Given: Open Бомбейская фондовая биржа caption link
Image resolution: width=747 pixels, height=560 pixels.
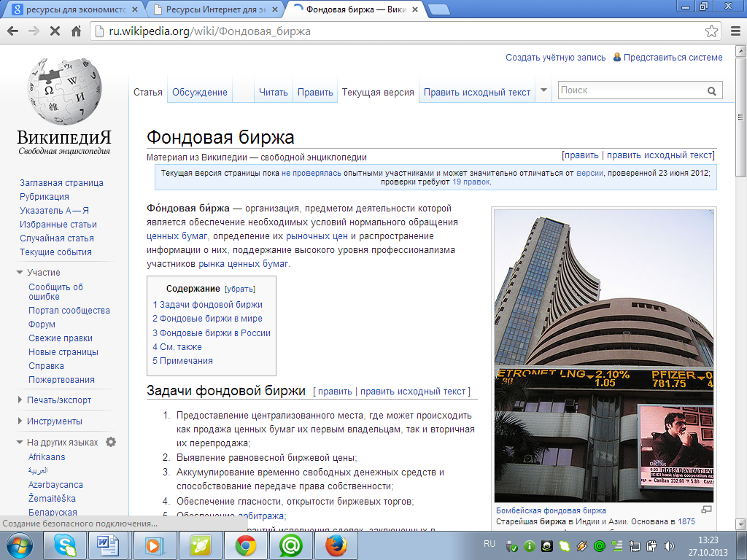Looking at the screenshot, I should (551, 510).
